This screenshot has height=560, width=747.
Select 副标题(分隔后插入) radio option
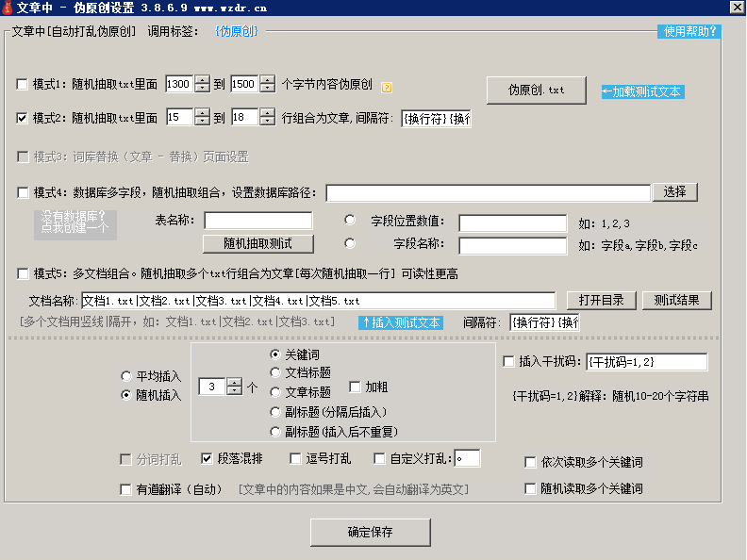[274, 412]
